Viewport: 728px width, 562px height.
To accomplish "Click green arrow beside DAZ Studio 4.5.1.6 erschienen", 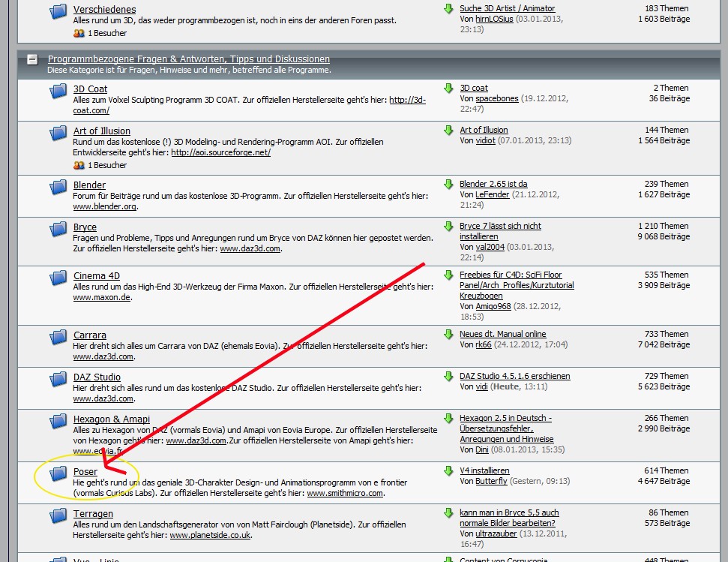I will click(x=448, y=376).
